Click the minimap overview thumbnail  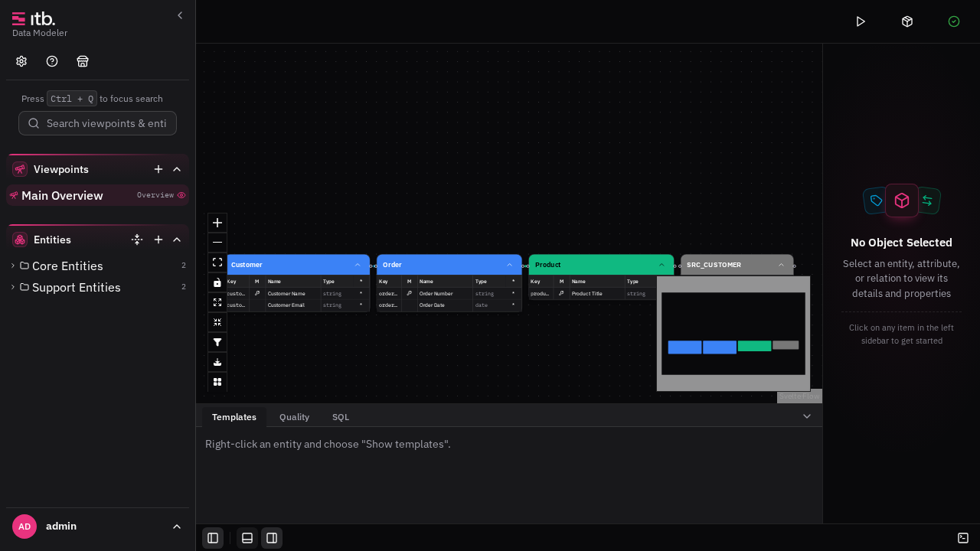pos(733,334)
